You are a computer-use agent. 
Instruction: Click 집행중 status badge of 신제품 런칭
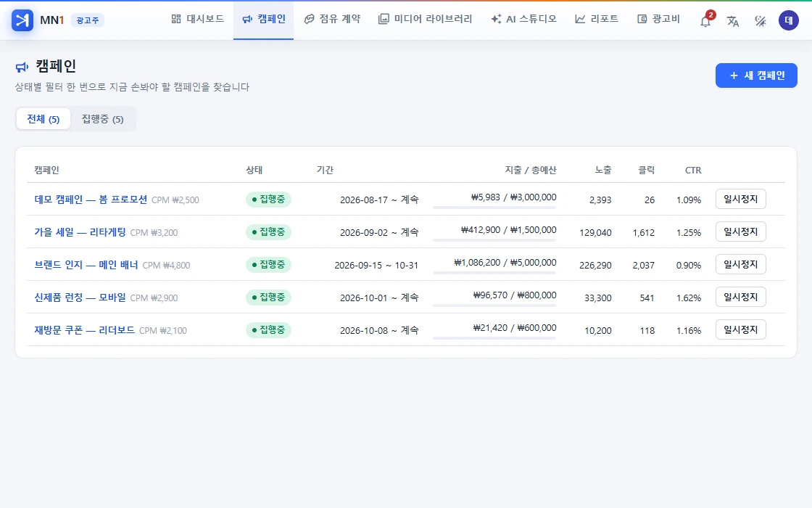pyautogui.click(x=268, y=298)
